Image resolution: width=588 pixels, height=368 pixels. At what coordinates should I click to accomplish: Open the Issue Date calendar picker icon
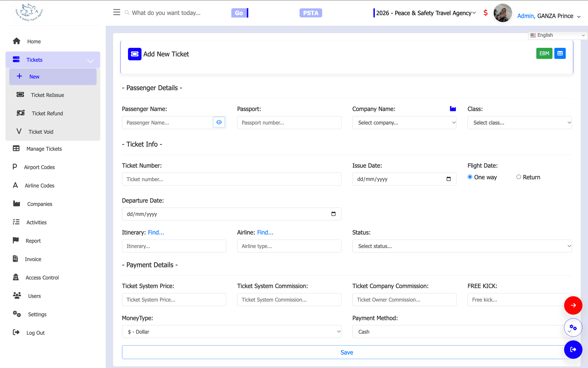[x=449, y=179]
